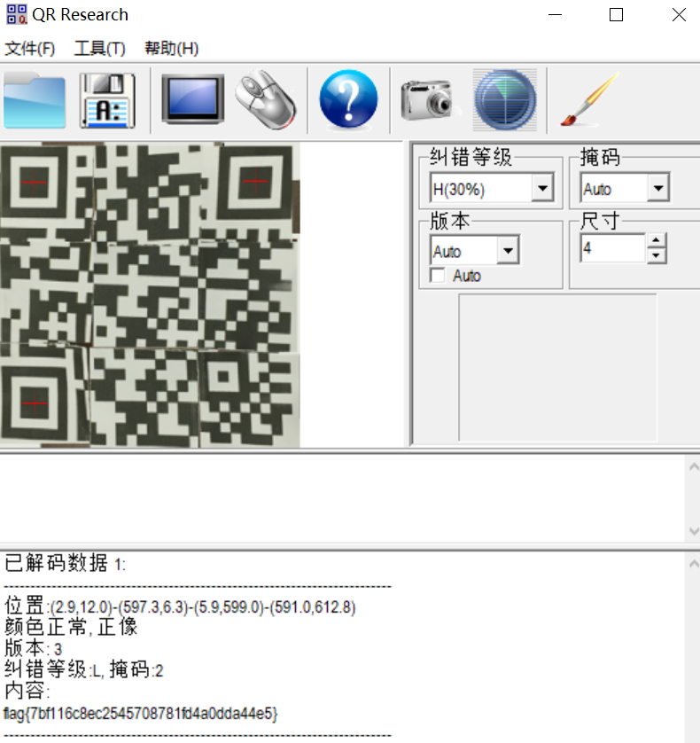The height and width of the screenshot is (743, 700).
Task: Open help via the blue question mark
Action: pos(348,99)
